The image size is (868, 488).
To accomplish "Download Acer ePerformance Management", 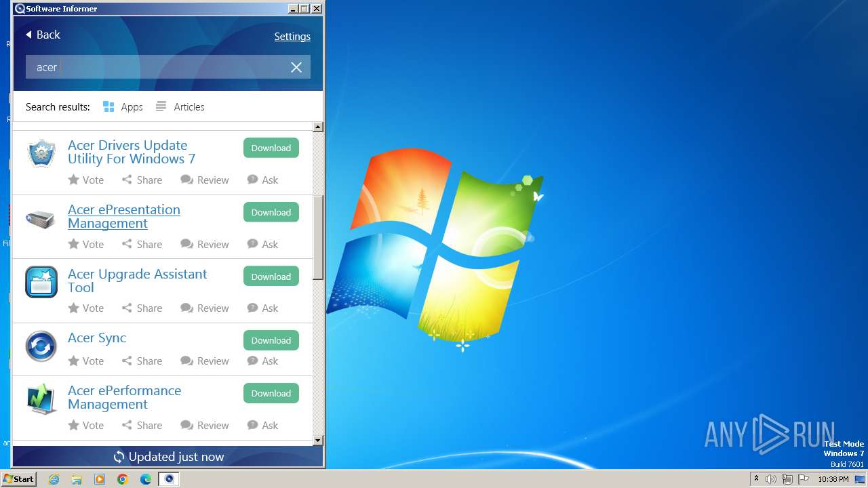I will point(271,393).
